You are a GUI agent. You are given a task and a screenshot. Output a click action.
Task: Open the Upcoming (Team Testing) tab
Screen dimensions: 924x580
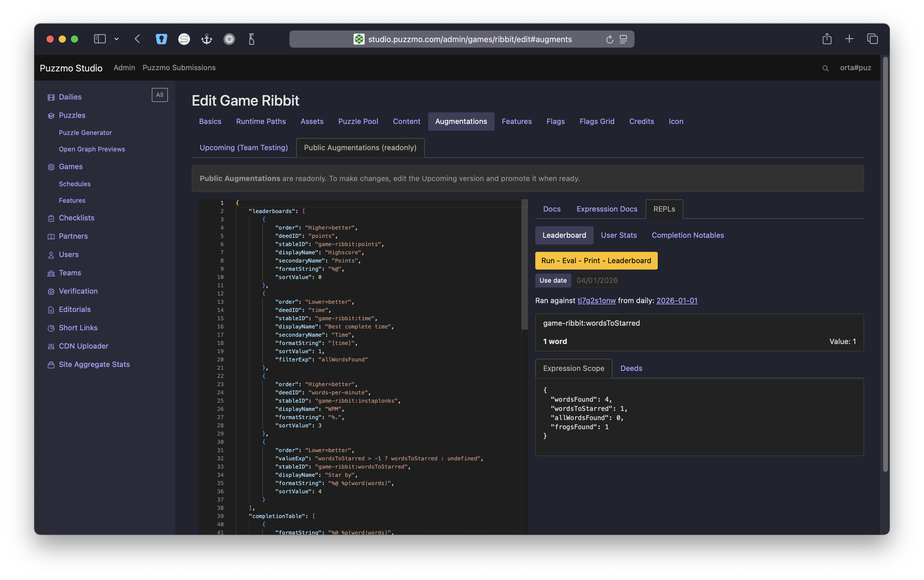coord(244,148)
